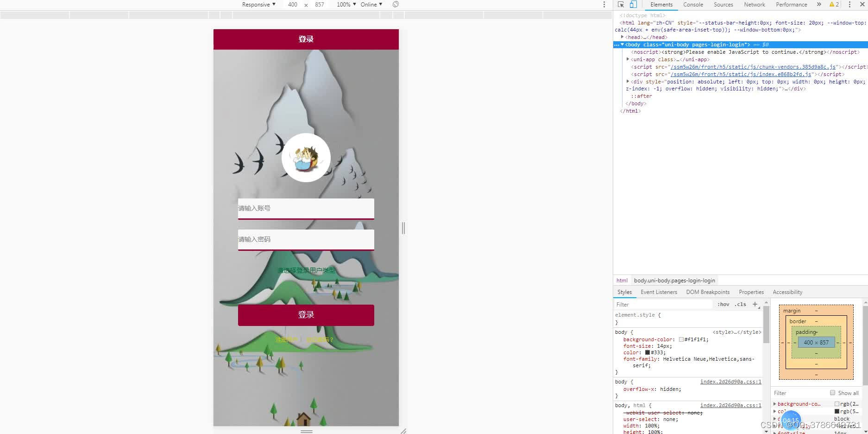The image size is (868, 434).
Task: Click the right viewport resize handle
Action: 403,228
